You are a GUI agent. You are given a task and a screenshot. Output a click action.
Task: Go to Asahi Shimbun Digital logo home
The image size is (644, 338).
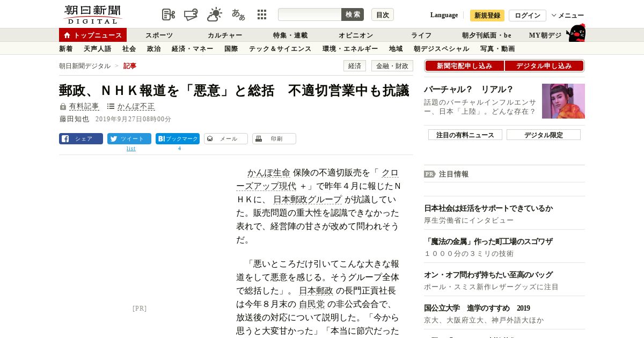coord(92,14)
